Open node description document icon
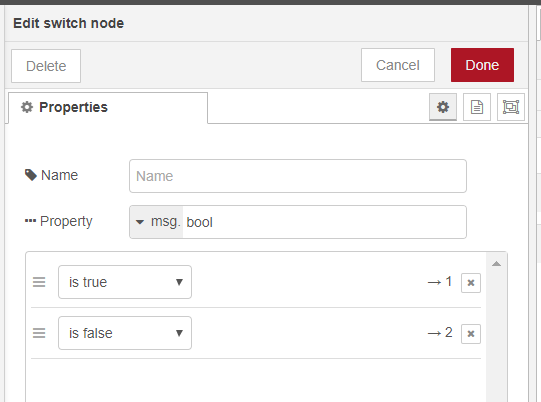541x402 pixels. [477, 107]
